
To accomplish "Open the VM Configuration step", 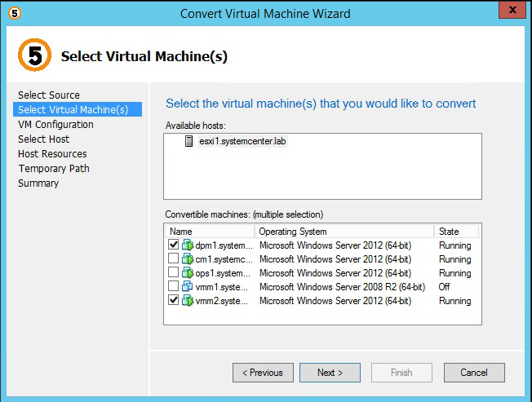I will (55, 125).
